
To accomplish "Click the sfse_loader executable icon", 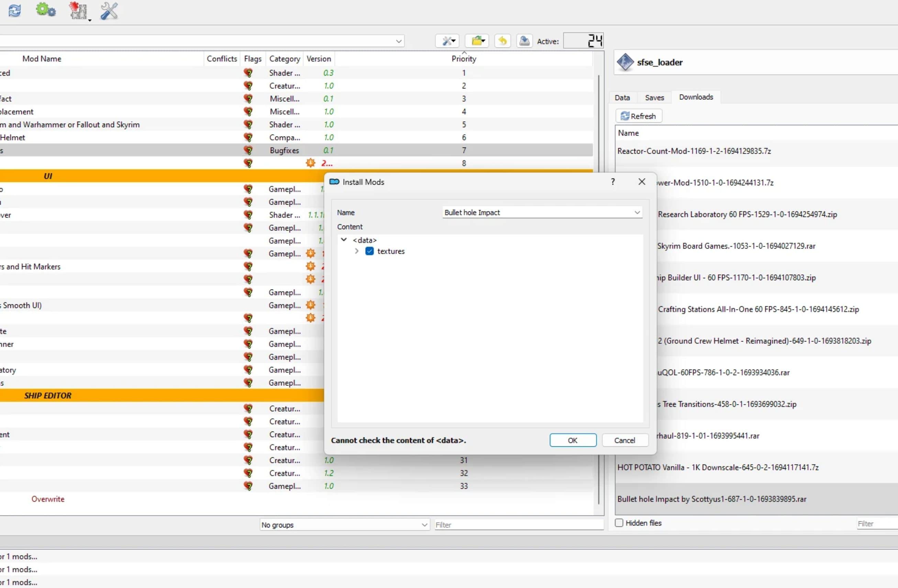I will (x=625, y=62).
